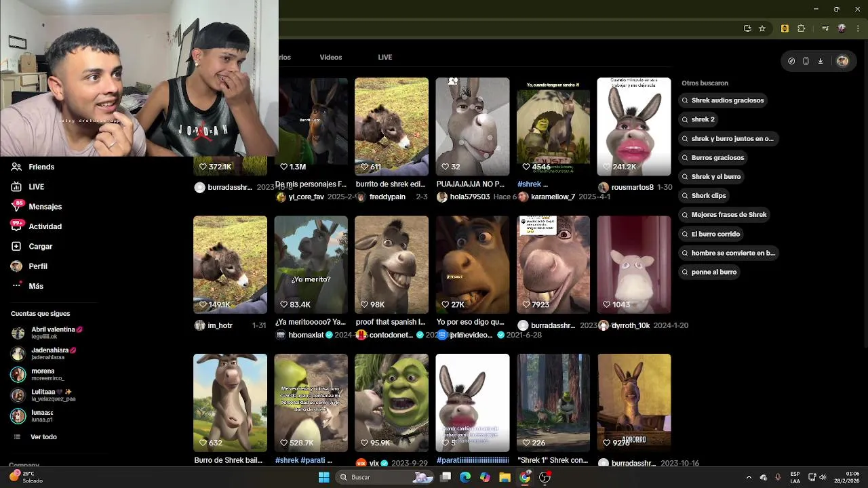
Task: Open the donkey video with 611 likes
Action: coord(391,127)
